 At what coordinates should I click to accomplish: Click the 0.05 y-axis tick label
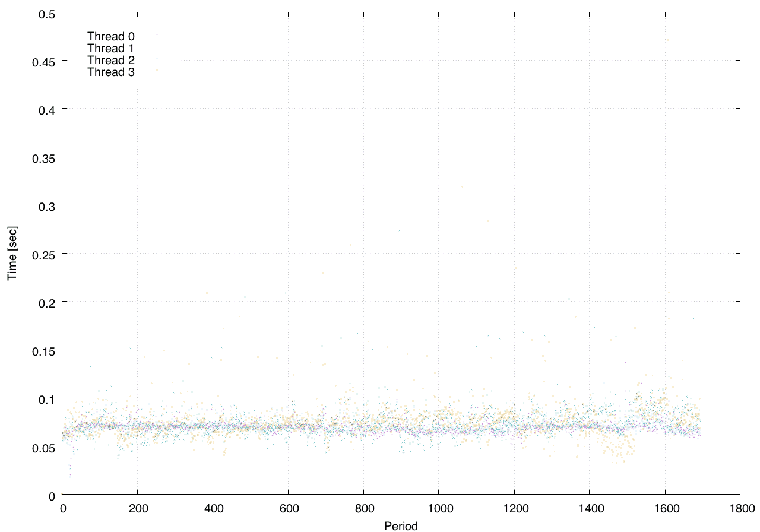(42, 447)
